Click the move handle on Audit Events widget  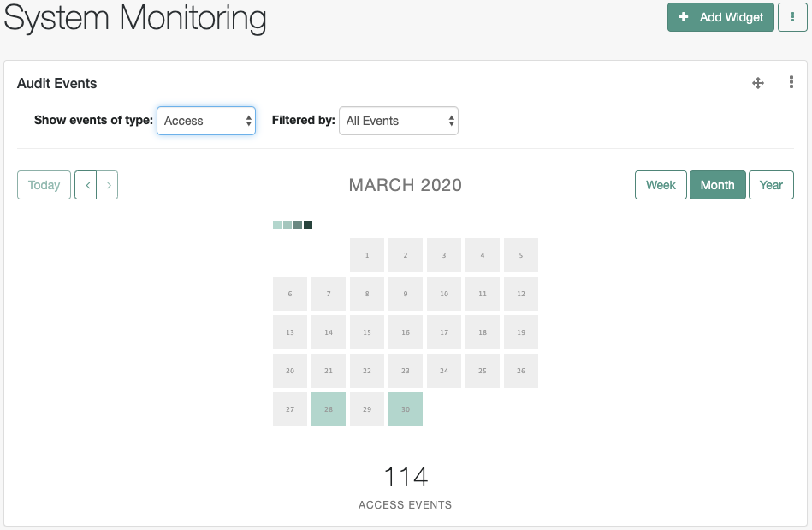pyautogui.click(x=757, y=83)
